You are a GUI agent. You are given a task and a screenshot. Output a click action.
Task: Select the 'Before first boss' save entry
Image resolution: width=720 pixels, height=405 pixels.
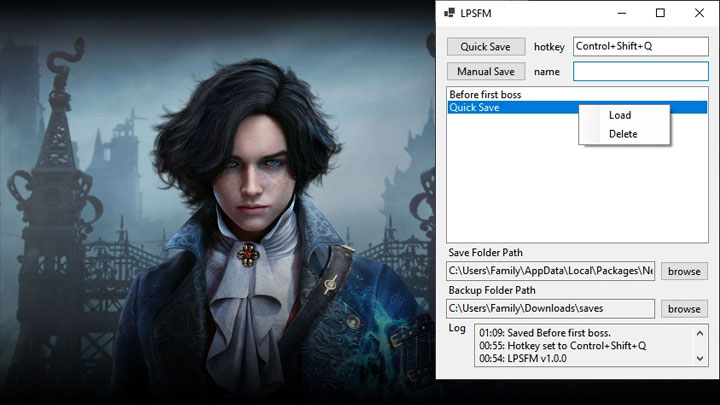(577, 95)
